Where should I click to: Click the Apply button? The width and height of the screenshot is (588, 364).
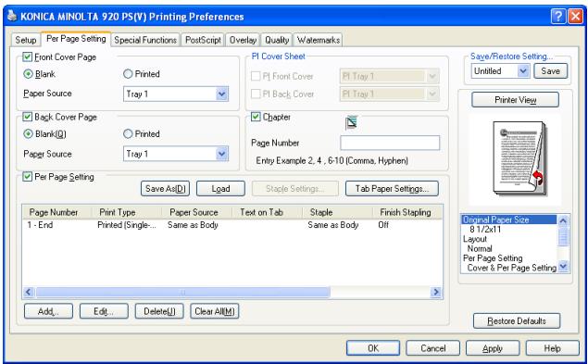point(493,348)
